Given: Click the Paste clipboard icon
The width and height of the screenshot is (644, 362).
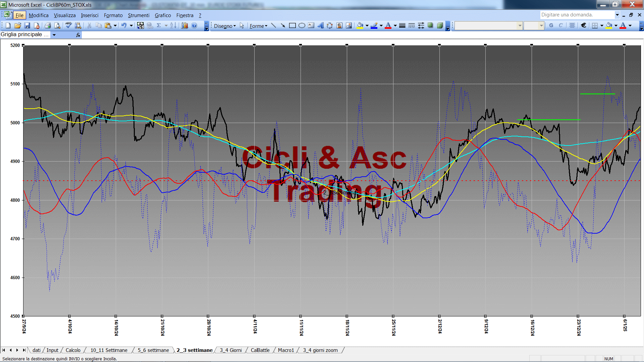Looking at the screenshot, I should tap(108, 25).
